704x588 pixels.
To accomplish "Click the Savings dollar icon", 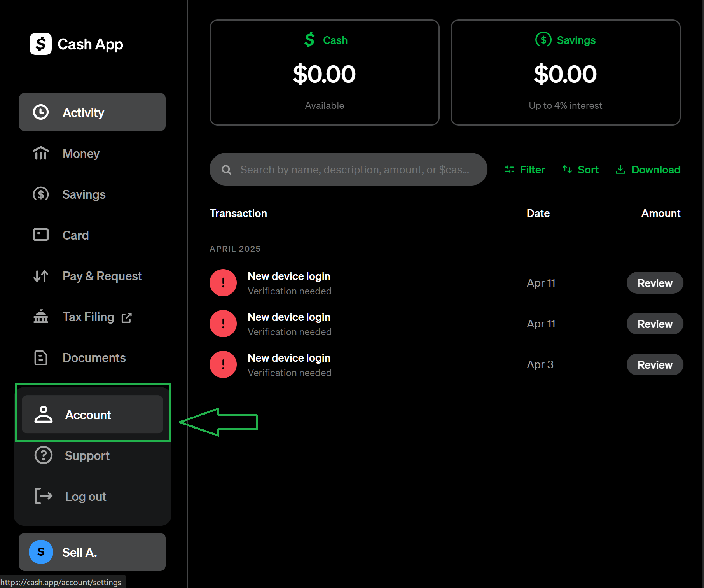I will pos(41,194).
